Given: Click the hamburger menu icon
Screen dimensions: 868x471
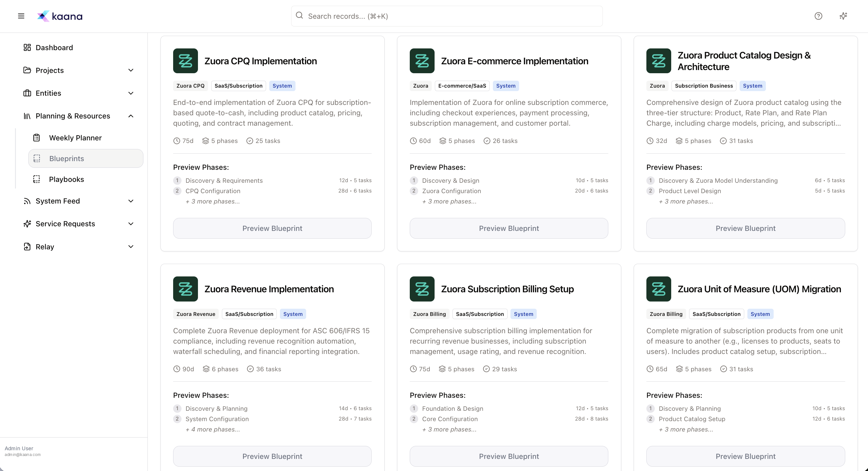Looking at the screenshot, I should (21, 16).
